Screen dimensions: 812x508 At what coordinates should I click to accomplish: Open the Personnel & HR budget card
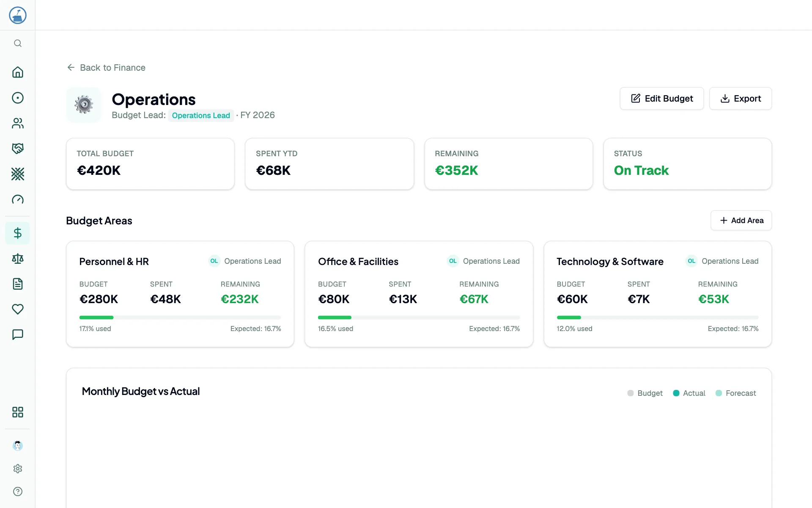(x=180, y=294)
